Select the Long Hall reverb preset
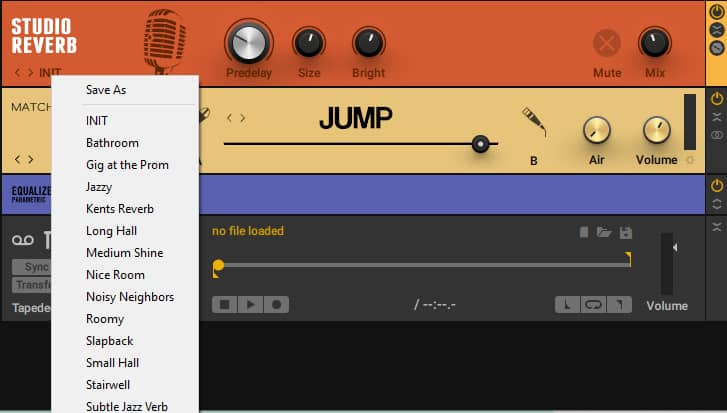Viewport: 727px width, 413px height. [x=112, y=231]
